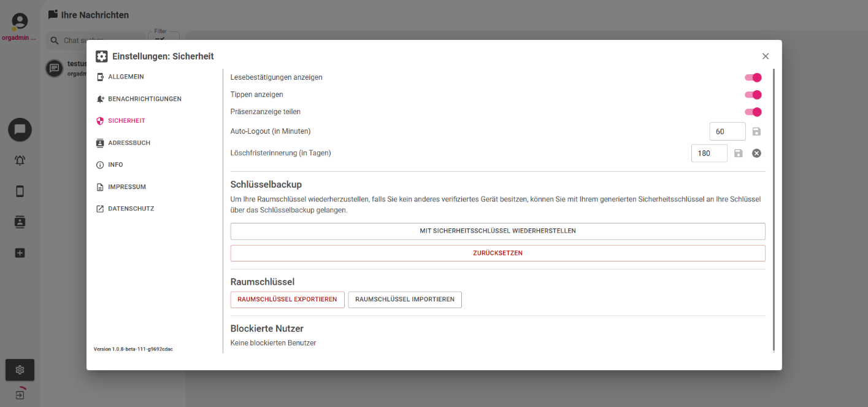The image size is (868, 407).
Task: Click the Auto-Logout minutes input field
Action: tap(728, 131)
